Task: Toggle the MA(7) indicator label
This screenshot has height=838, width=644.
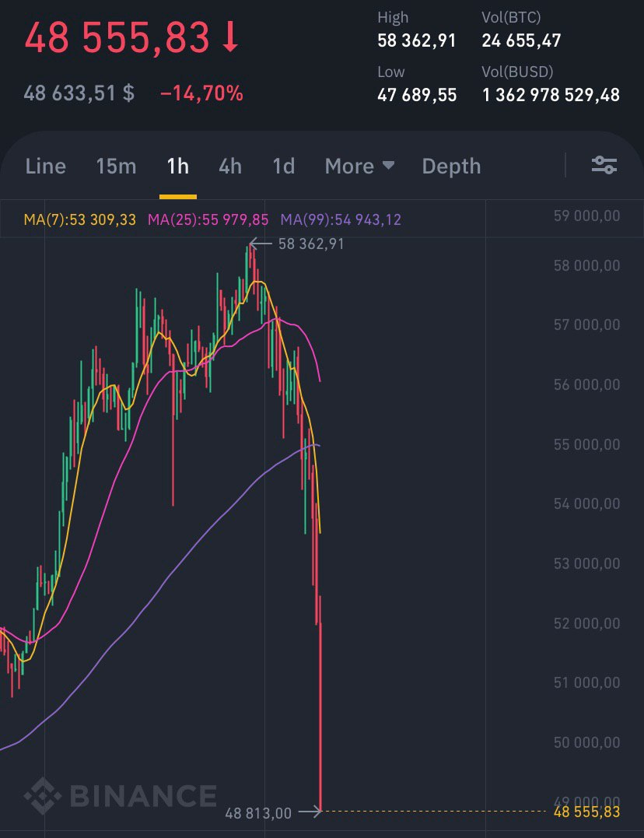Action: pos(79,219)
